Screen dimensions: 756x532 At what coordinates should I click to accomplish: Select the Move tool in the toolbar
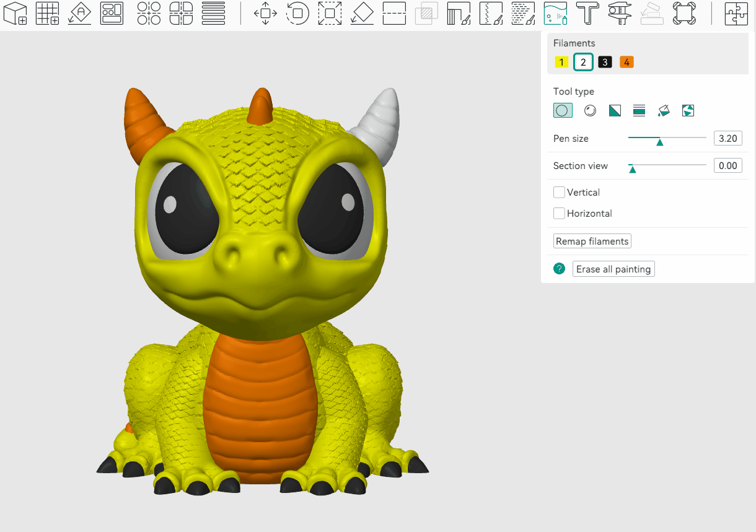click(265, 13)
